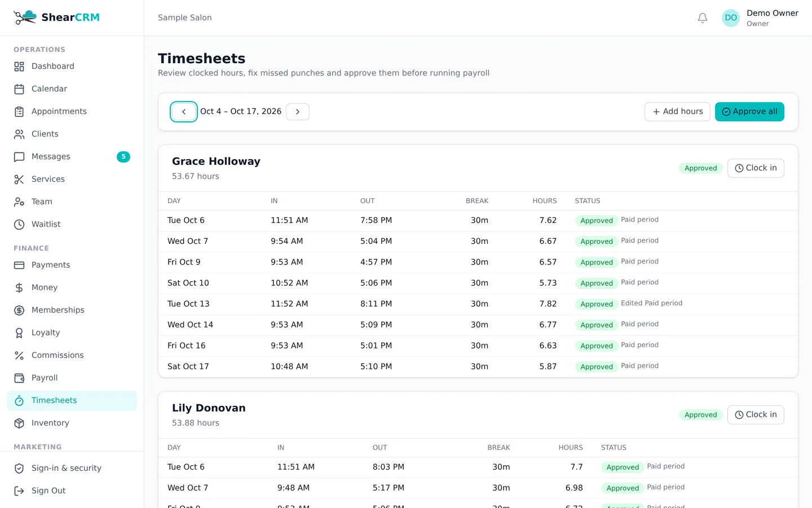Click the 53.88 hours total

click(196, 423)
